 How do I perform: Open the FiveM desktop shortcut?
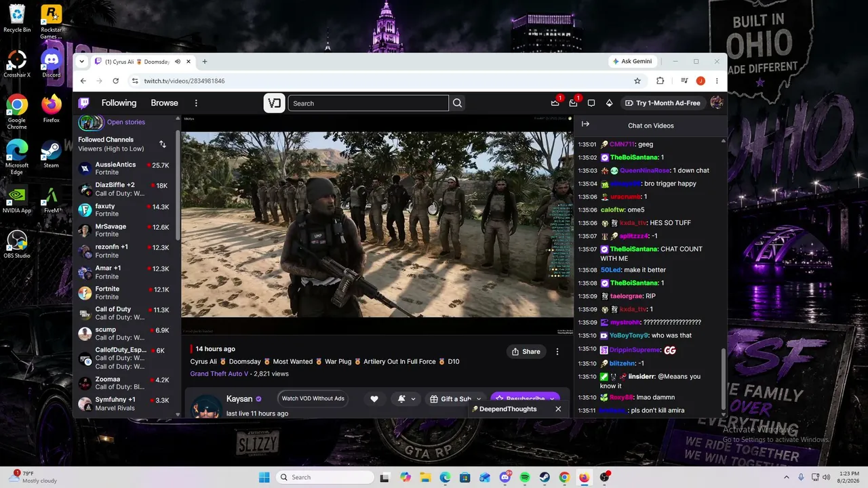click(52, 200)
